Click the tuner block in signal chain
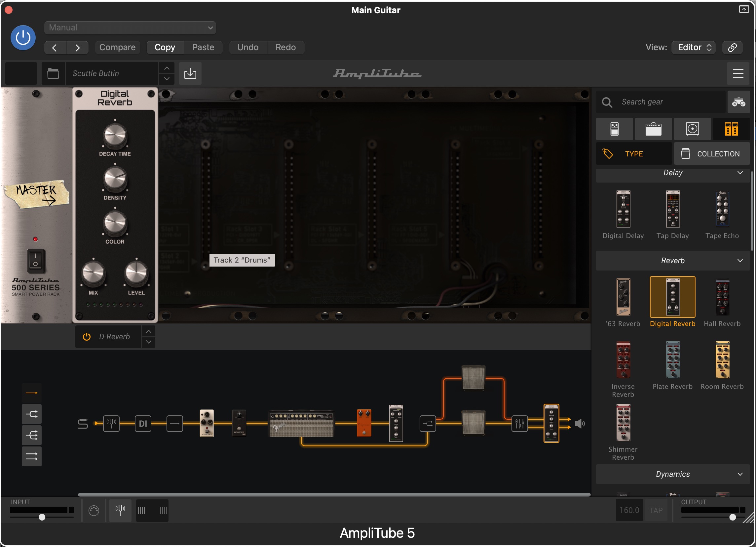The width and height of the screenshot is (756, 547). pos(111,424)
